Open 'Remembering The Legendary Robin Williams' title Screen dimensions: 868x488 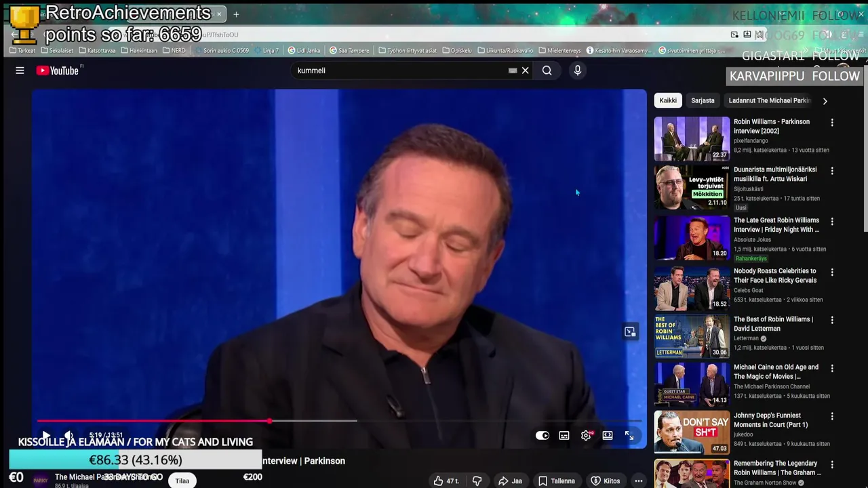point(777,468)
